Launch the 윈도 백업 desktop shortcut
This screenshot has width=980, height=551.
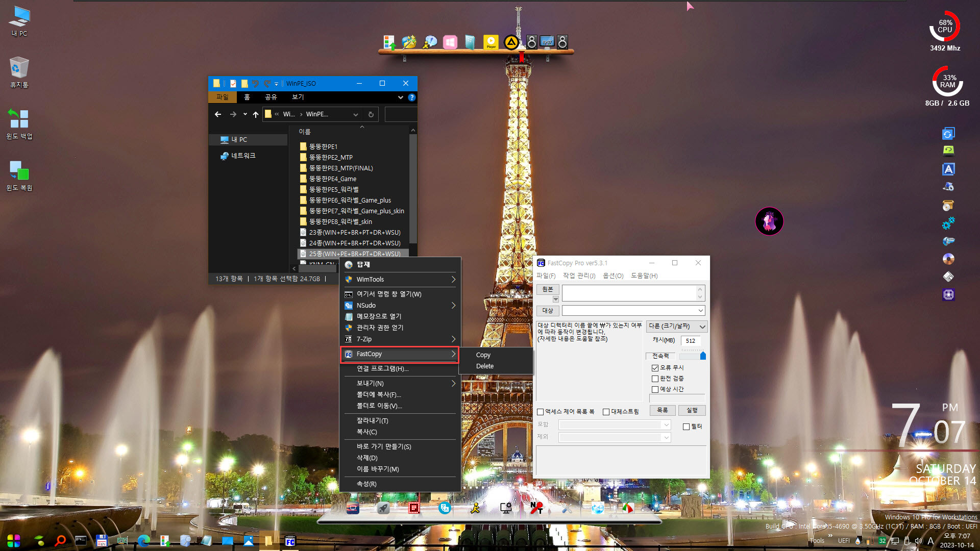pyautogui.click(x=19, y=123)
